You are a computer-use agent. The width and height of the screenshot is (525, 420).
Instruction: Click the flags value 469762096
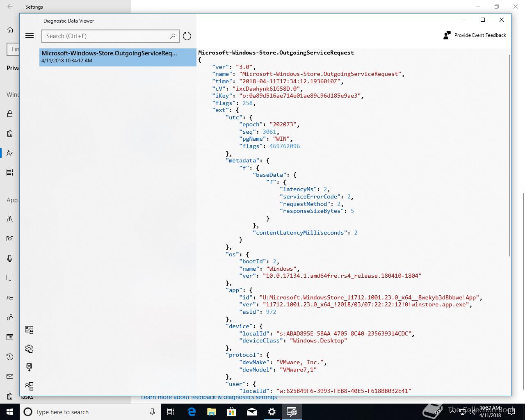[285, 146]
